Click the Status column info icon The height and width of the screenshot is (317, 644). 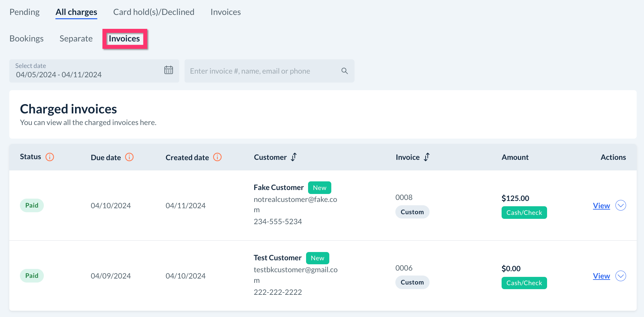pyautogui.click(x=50, y=157)
